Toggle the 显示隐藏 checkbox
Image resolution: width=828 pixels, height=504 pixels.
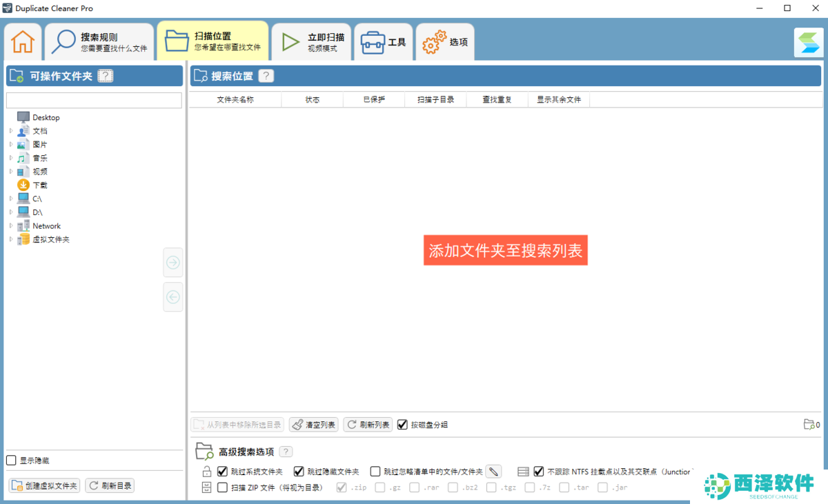(x=11, y=461)
